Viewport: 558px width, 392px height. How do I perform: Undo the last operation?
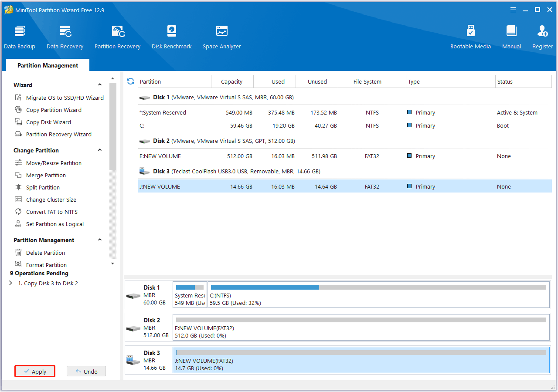click(86, 372)
